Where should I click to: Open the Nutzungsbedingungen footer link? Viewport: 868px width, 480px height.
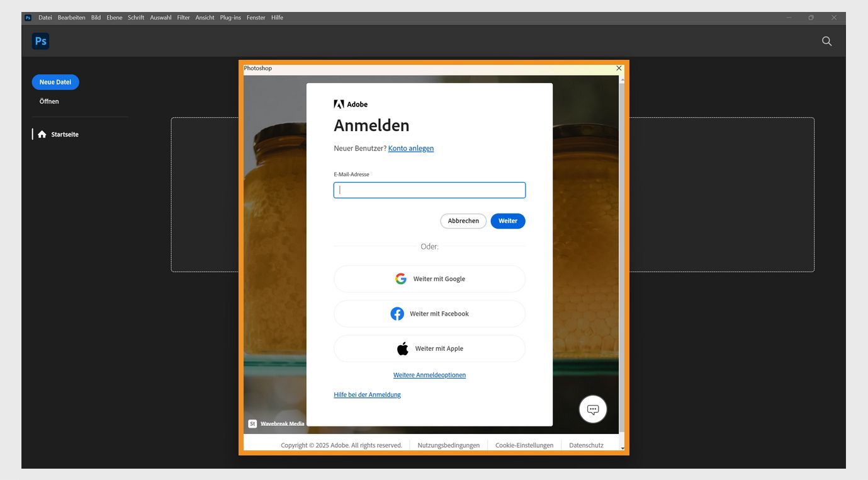[x=448, y=445]
